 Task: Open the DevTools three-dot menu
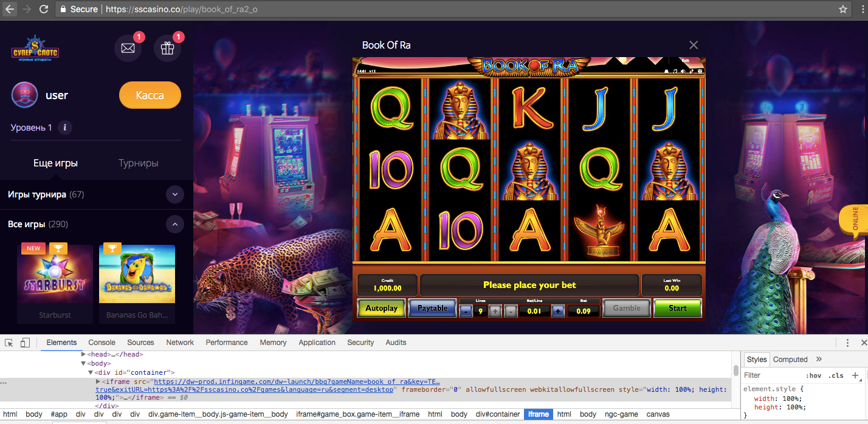847,343
